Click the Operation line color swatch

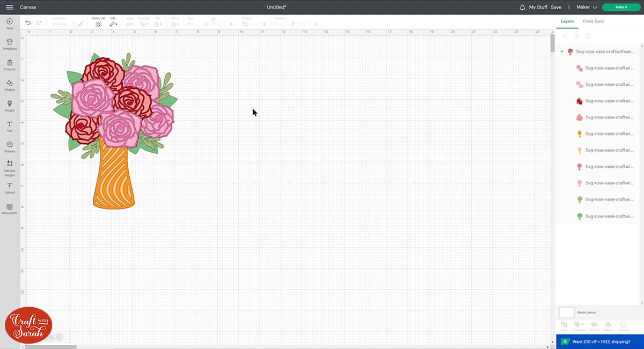80,24
